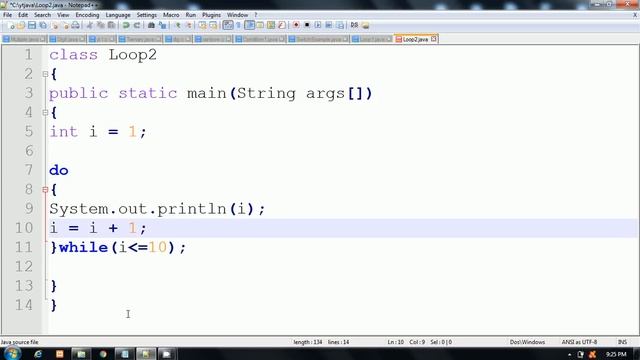This screenshot has height=360, width=640.
Task: Open the Run menu
Action: (191, 15)
